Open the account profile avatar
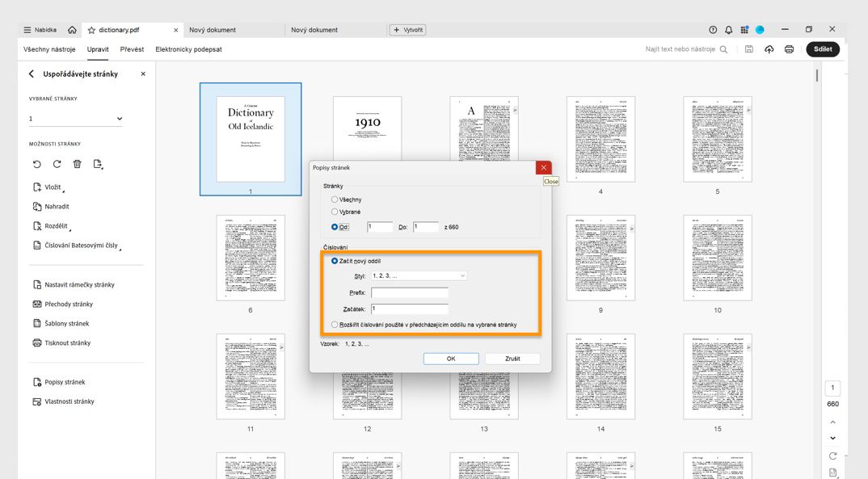This screenshot has width=868, height=479. pyautogui.click(x=760, y=30)
